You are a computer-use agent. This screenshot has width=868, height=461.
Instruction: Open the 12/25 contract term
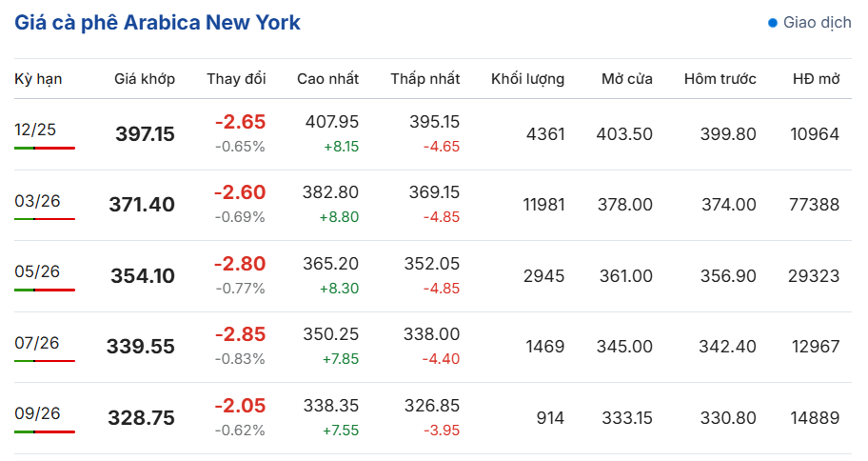point(37,130)
